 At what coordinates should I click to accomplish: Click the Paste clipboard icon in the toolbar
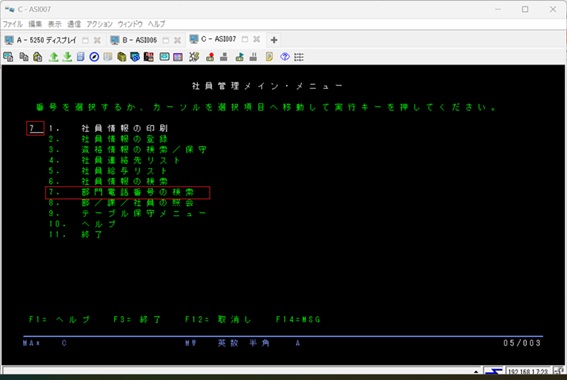(x=38, y=57)
